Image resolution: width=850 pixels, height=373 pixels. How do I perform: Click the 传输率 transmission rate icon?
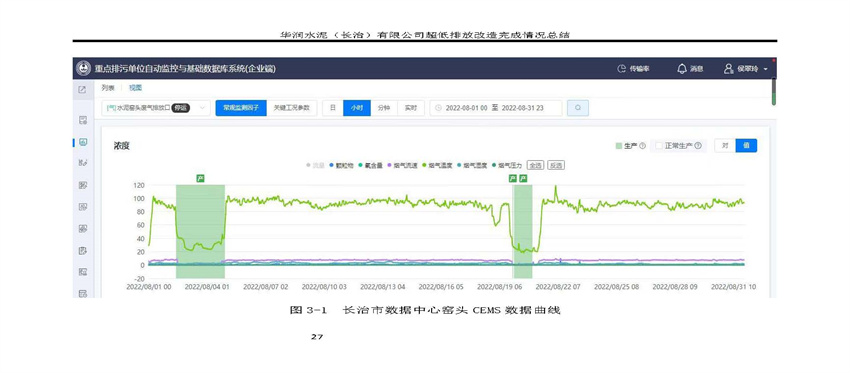[x=622, y=69]
